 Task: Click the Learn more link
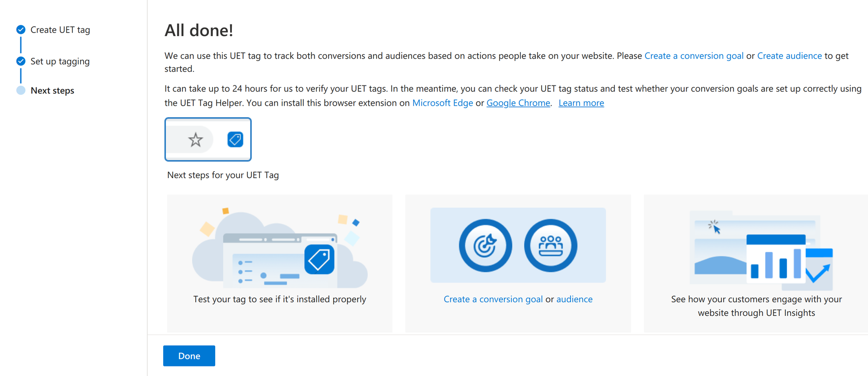(581, 103)
